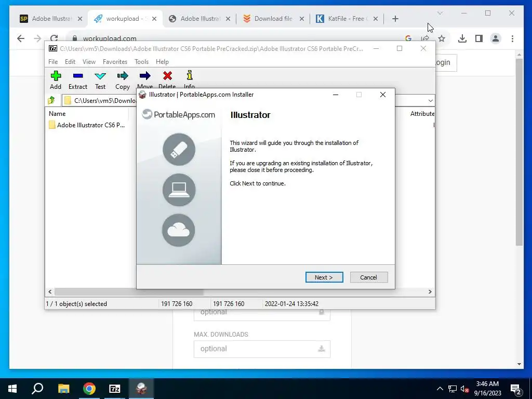The width and height of the screenshot is (532, 399).
Task: Close the workupload tab
Action: [154, 19]
